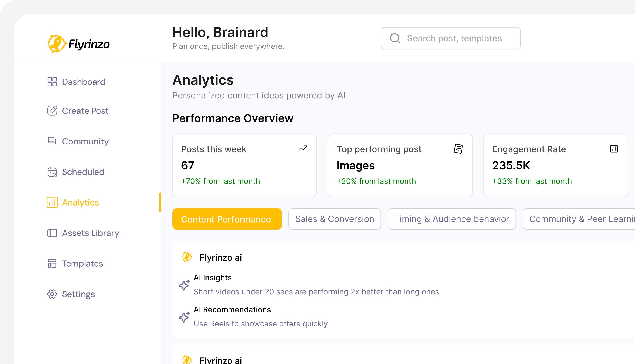Focus the Search post, templates field

[x=450, y=38]
